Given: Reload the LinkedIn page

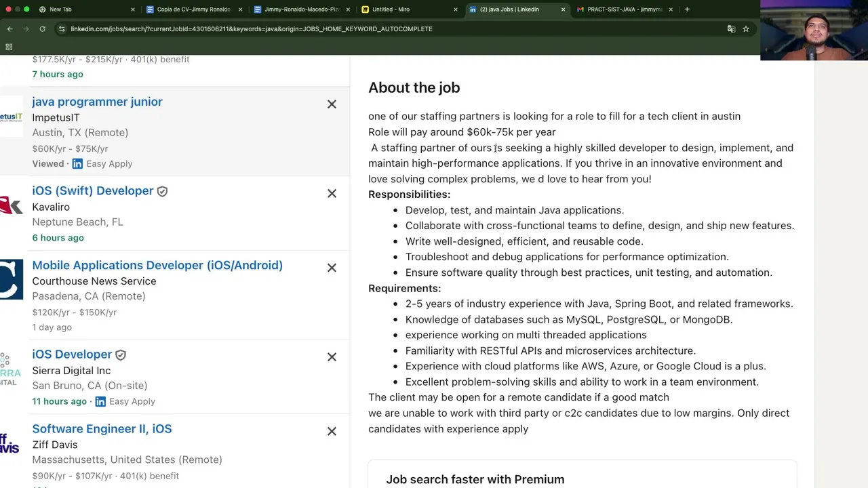Looking at the screenshot, I should (42, 29).
